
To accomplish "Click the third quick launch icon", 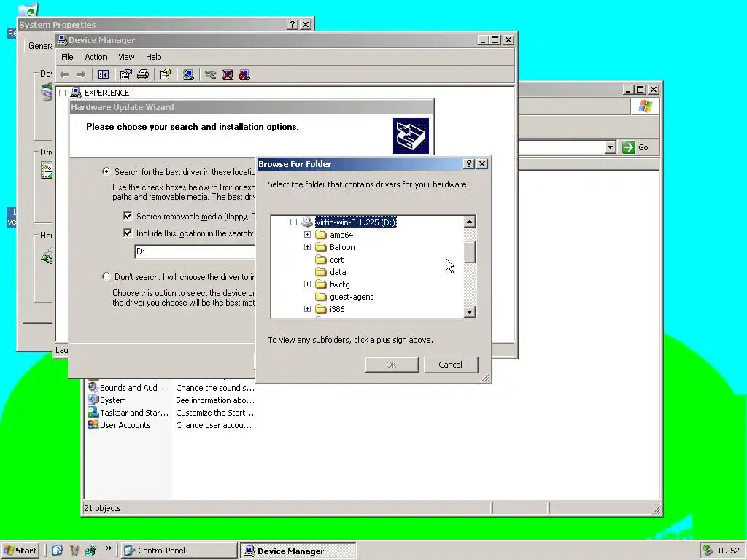I will (x=91, y=551).
